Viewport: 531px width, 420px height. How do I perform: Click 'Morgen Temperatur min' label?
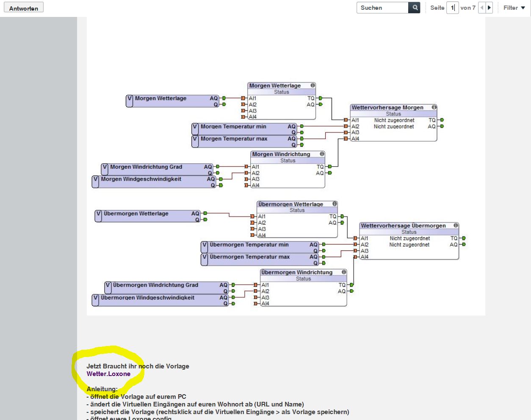tap(233, 126)
